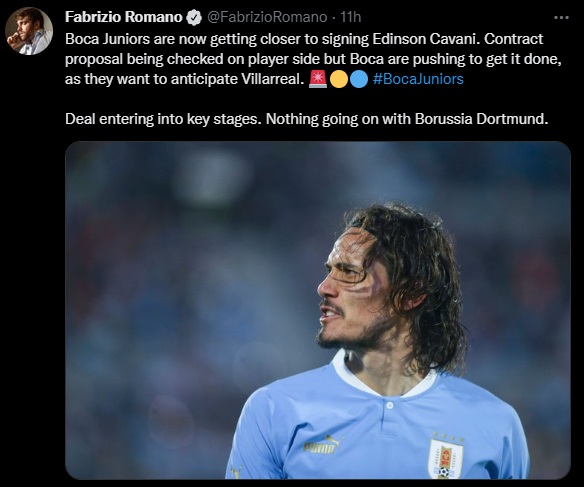Image resolution: width=584 pixels, height=487 pixels.
Task: Open the three-dot more options menu
Action: [561, 17]
